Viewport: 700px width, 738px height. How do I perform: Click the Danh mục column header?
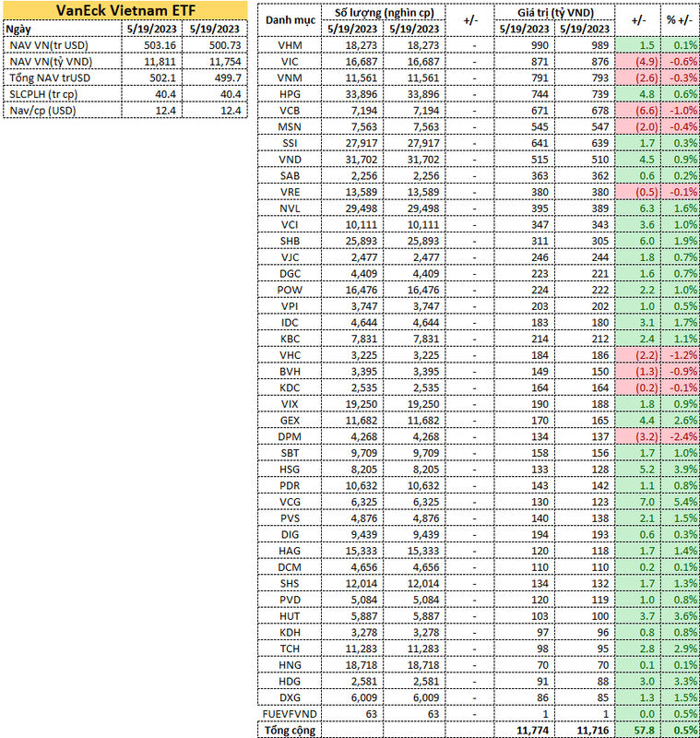click(x=290, y=20)
